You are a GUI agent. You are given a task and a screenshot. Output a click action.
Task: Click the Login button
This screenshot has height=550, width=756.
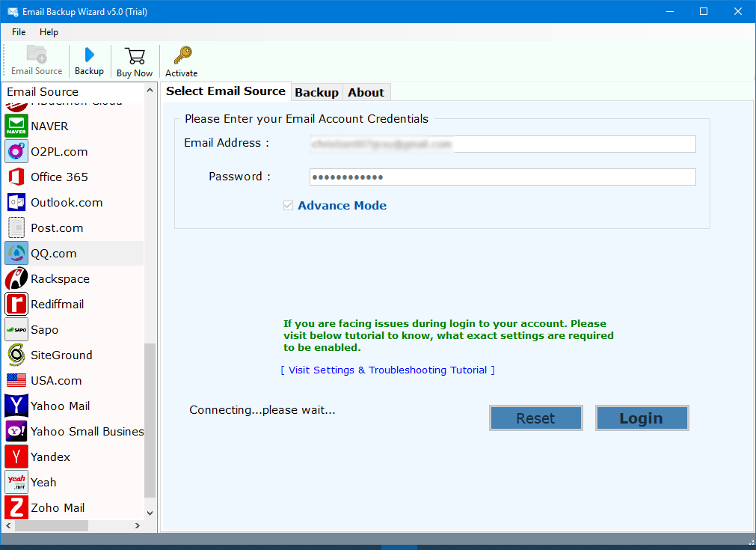(642, 418)
